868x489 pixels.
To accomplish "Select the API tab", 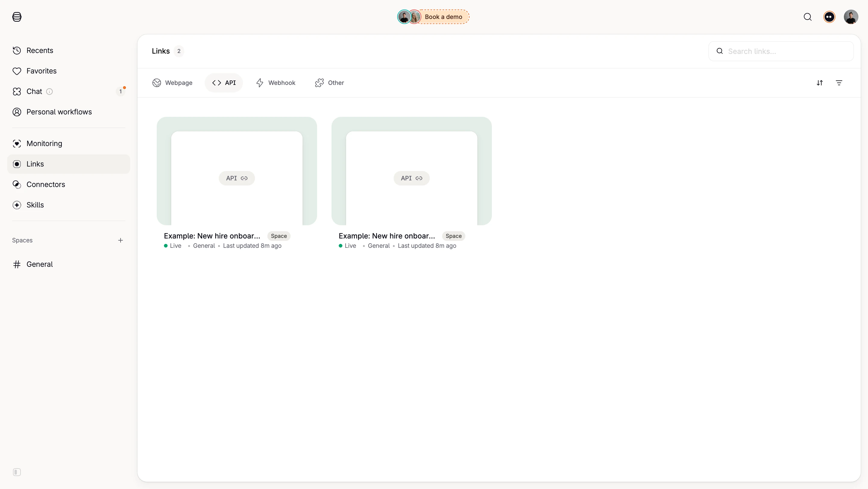I will point(224,83).
